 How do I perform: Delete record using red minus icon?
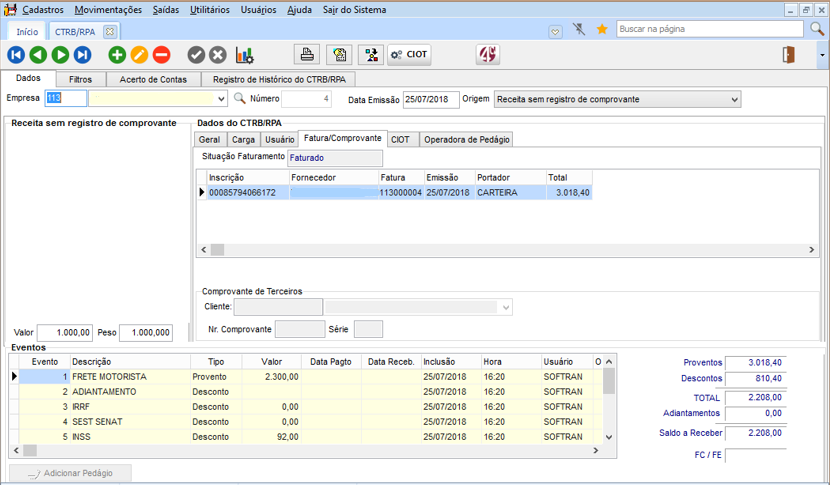(x=161, y=55)
